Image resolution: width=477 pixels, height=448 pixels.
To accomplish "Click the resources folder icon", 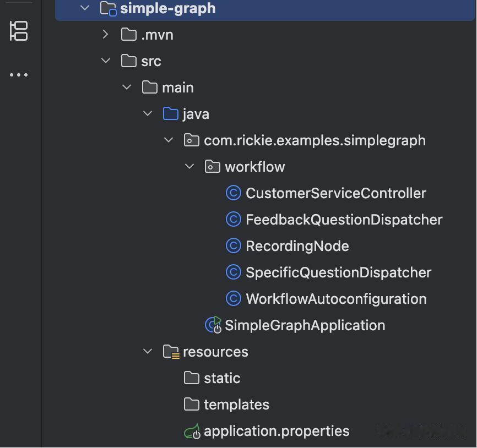I will point(171,352).
